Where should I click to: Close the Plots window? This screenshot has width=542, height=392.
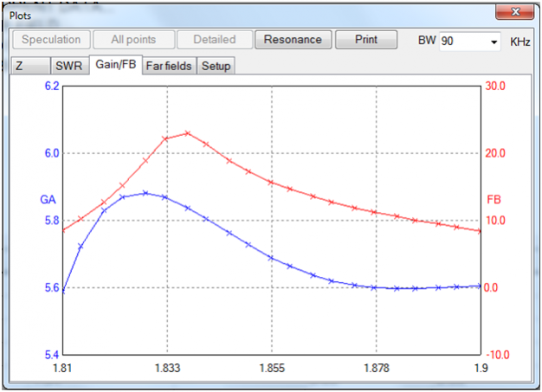click(x=514, y=12)
